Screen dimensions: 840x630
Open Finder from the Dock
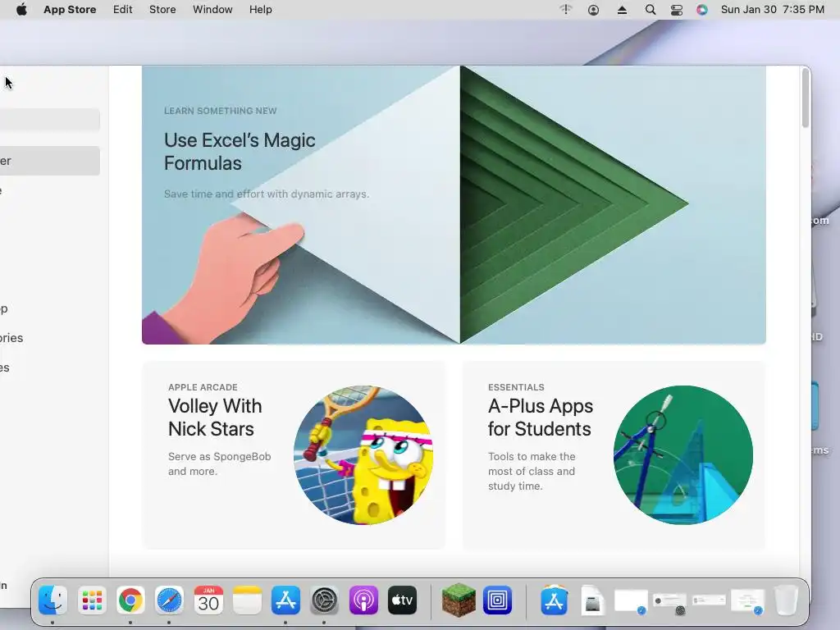[52, 600]
